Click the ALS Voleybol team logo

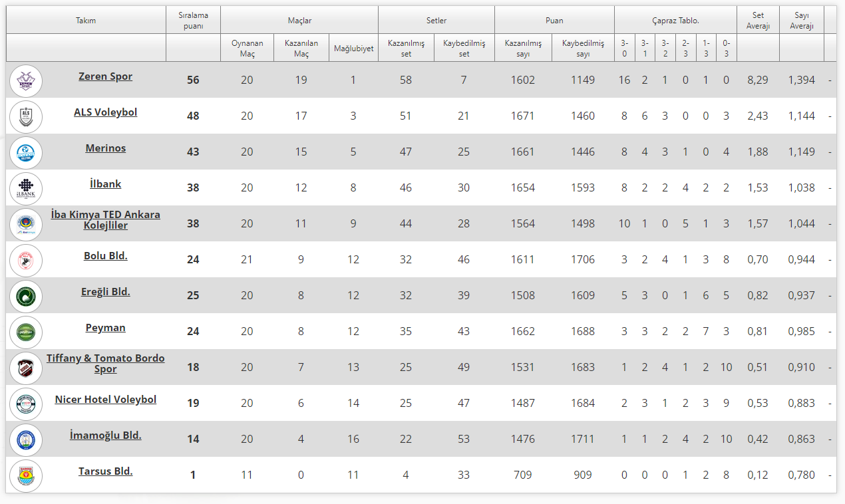click(26, 117)
